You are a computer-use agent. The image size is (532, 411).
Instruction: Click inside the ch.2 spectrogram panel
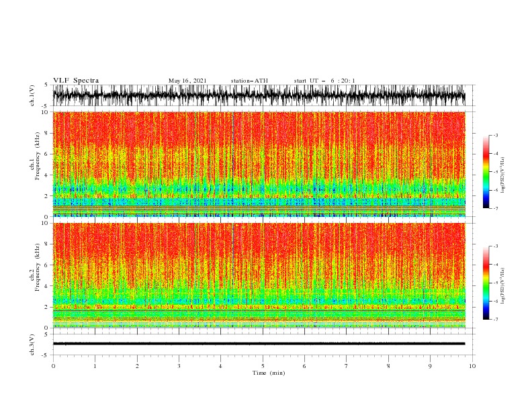tap(259, 275)
